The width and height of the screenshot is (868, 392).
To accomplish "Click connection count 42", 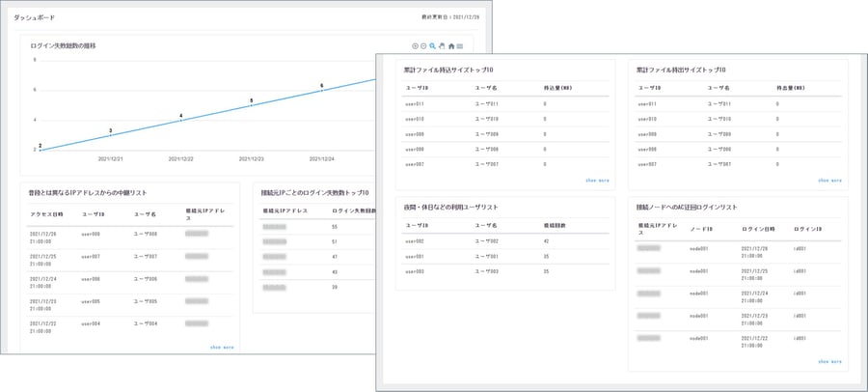I will click(547, 241).
